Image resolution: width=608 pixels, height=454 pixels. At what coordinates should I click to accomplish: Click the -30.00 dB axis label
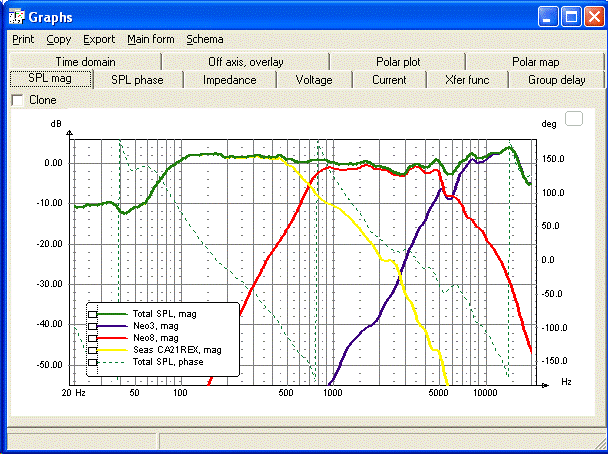(49, 284)
